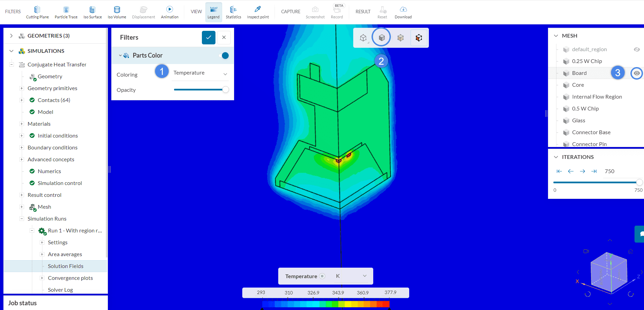The height and width of the screenshot is (310, 644).
Task: Open the Iso Surface filter
Action: 92,12
